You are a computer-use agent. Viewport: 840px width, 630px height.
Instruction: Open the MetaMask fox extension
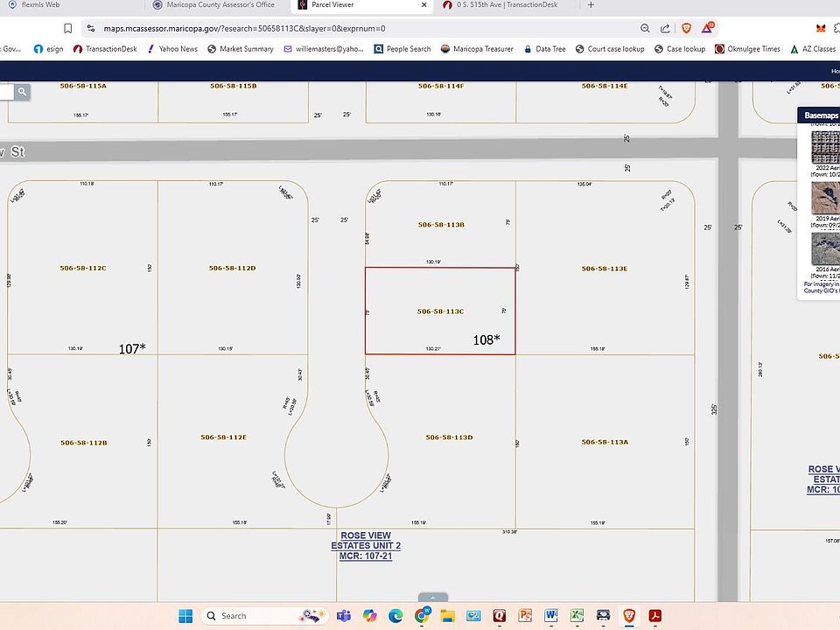click(822, 28)
